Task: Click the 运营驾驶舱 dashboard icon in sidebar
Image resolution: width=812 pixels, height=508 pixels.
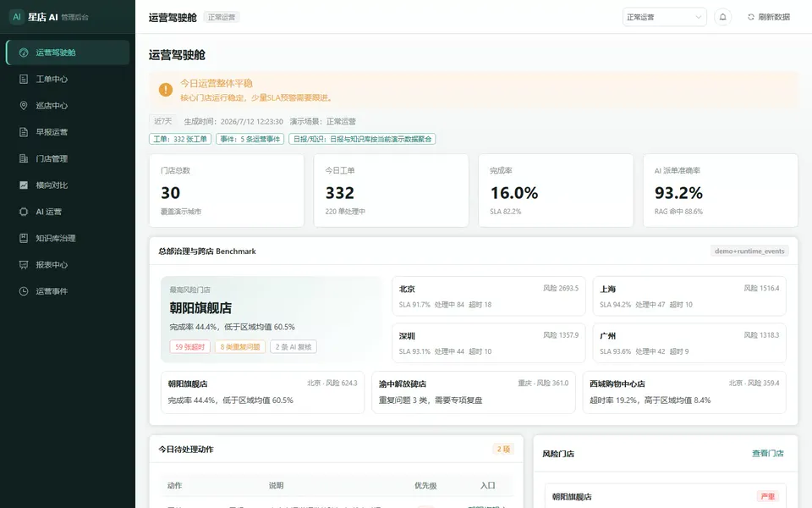Action: (24, 52)
